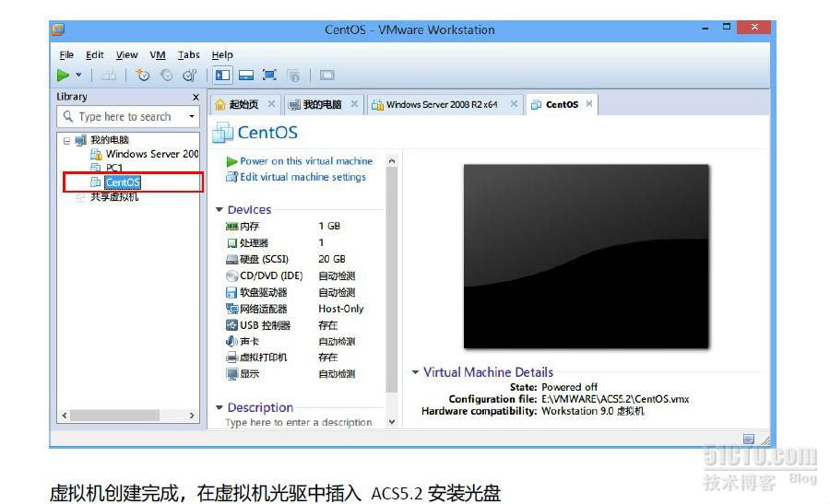Open the 虚拟打印机 printer device
Image resolution: width=830 pixels, height=504 pixels.
click(264, 357)
